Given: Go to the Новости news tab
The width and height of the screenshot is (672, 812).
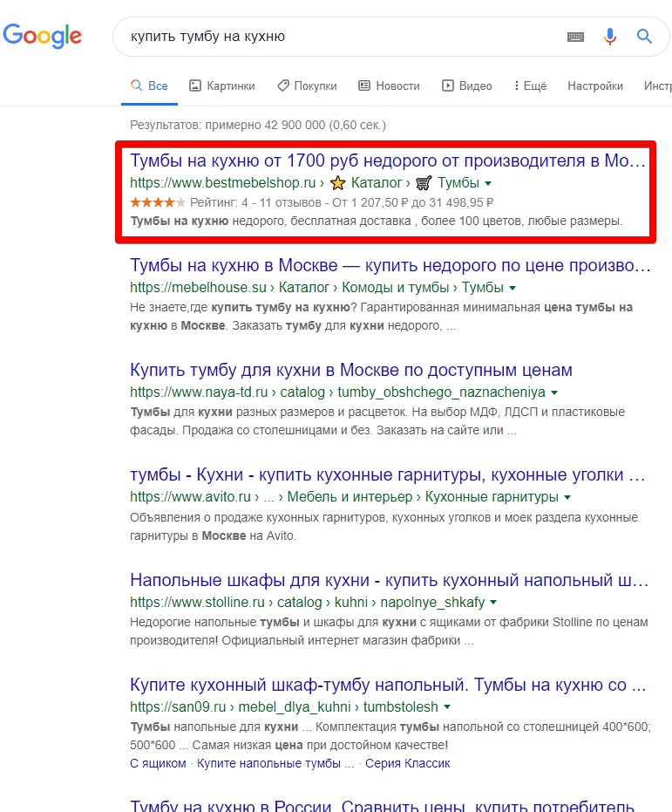Looking at the screenshot, I should point(389,85).
